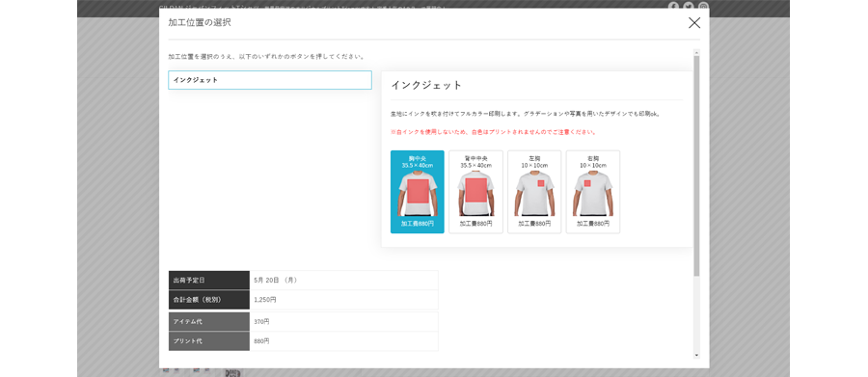Click the scrollbar down arrow
This screenshot has height=377, width=868.
pyautogui.click(x=696, y=356)
